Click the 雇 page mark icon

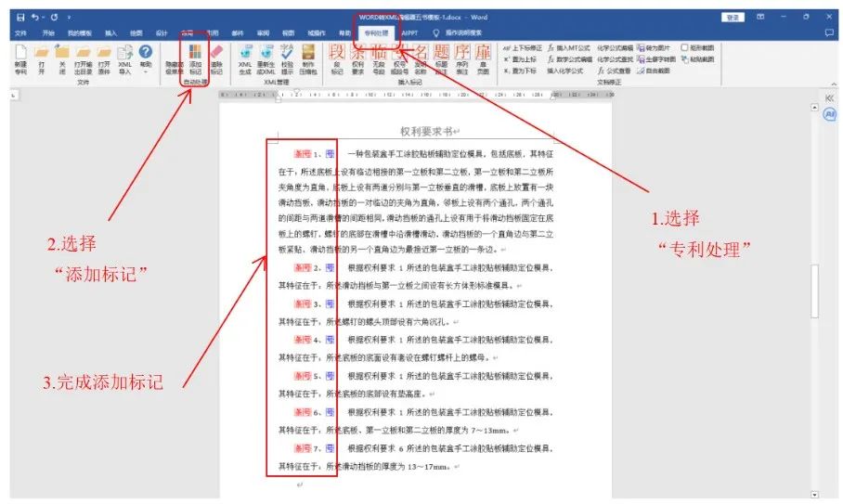tap(484, 59)
